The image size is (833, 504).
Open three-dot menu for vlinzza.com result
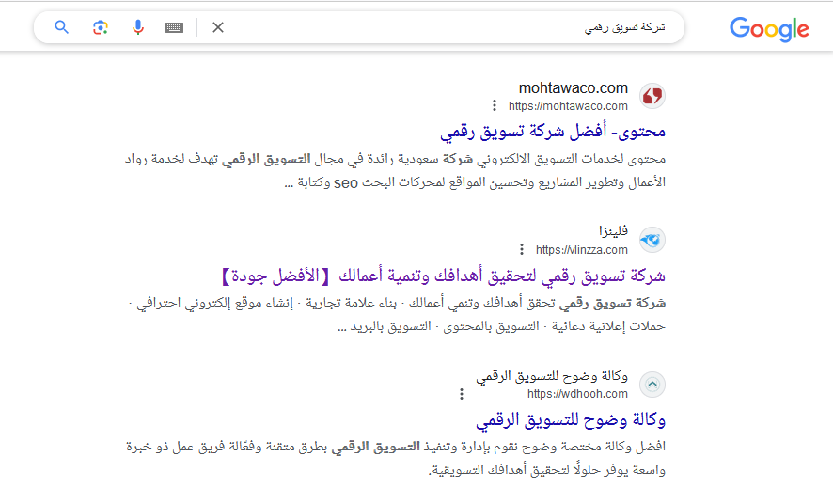pyautogui.click(x=522, y=249)
